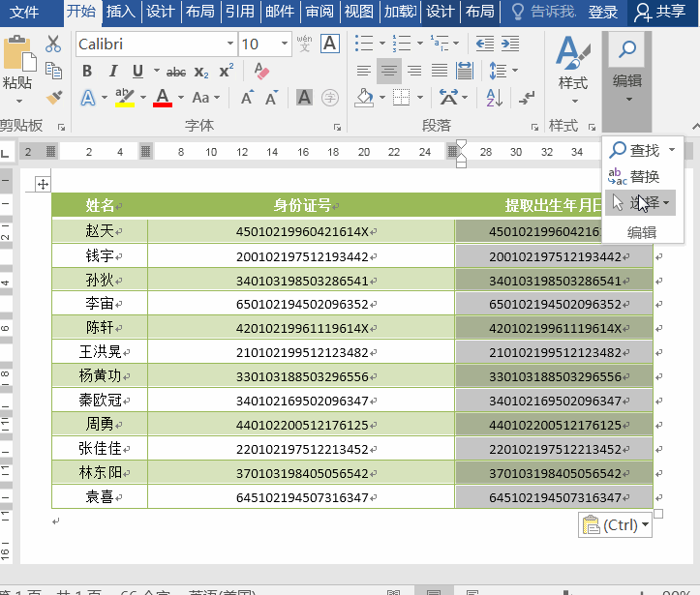This screenshot has height=595, width=700.
Task: Switch to the References (引用) tab
Action: coord(240,12)
